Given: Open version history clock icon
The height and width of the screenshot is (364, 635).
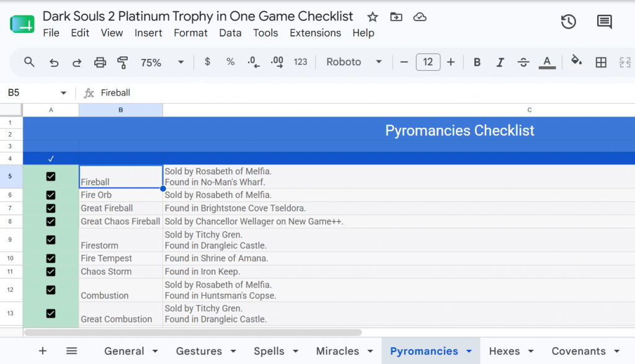Looking at the screenshot, I should [569, 22].
